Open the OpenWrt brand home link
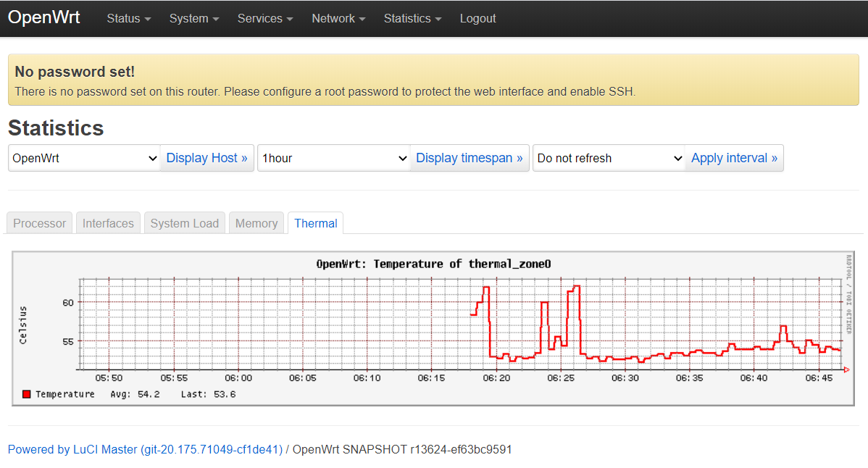The height and width of the screenshot is (468, 868). [43, 17]
